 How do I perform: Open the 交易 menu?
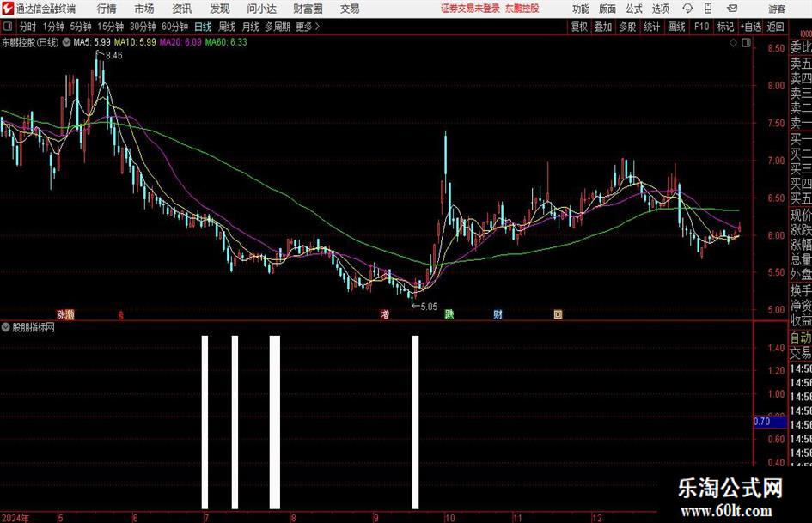[350, 9]
